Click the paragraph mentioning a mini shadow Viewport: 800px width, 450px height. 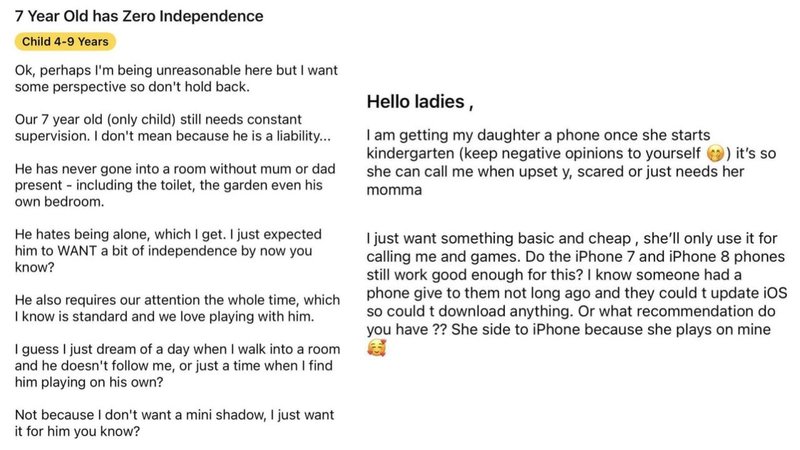click(x=174, y=423)
